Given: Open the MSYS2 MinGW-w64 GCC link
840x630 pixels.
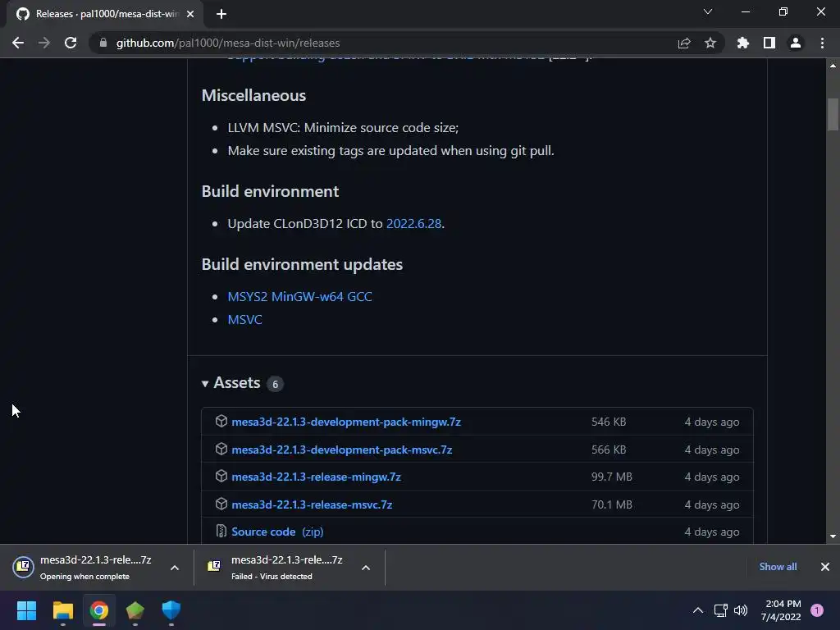Looking at the screenshot, I should click(x=299, y=296).
